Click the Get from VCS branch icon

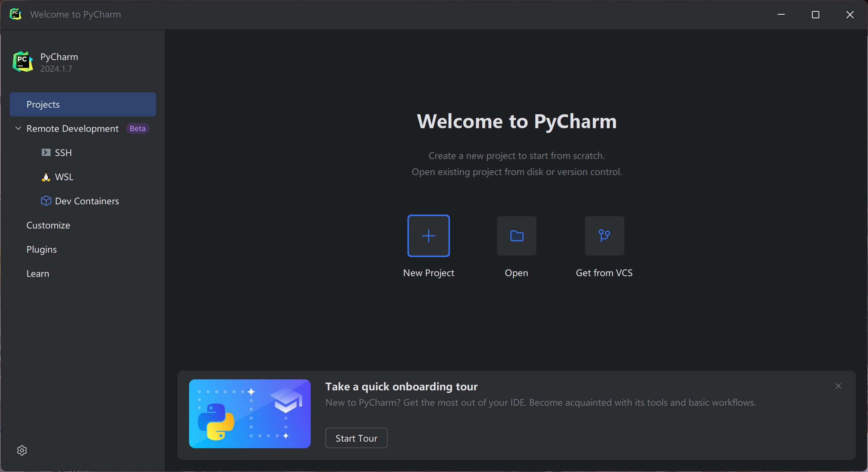[x=604, y=236]
